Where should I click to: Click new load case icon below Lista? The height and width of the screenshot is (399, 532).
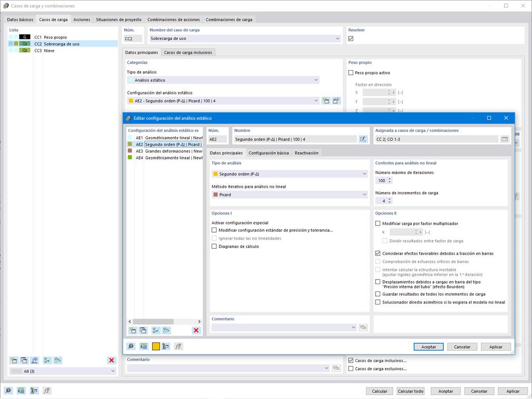pyautogui.click(x=14, y=361)
